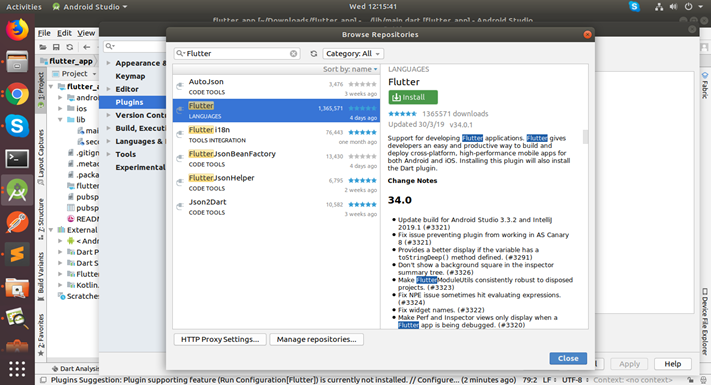Open the Terminal dock icon
Viewport: 711px width, 385px height.
pyautogui.click(x=17, y=159)
